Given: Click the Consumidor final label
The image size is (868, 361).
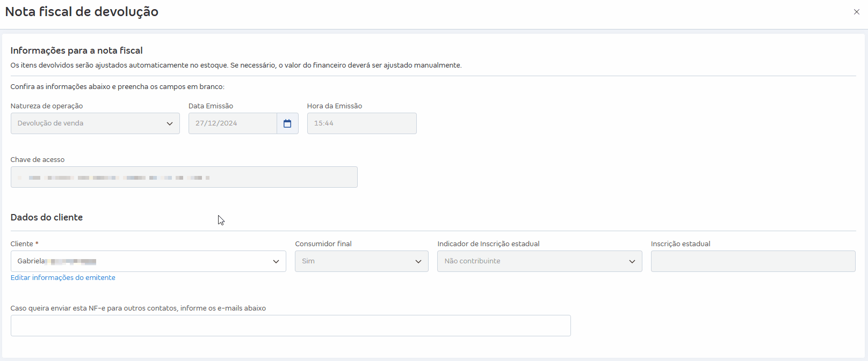Looking at the screenshot, I should pos(323,244).
